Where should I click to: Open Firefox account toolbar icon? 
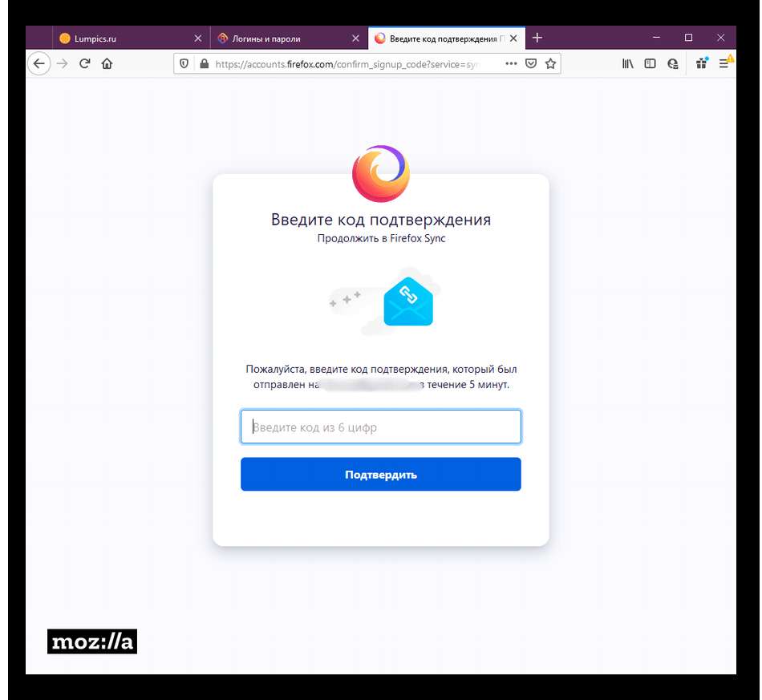pos(673,63)
